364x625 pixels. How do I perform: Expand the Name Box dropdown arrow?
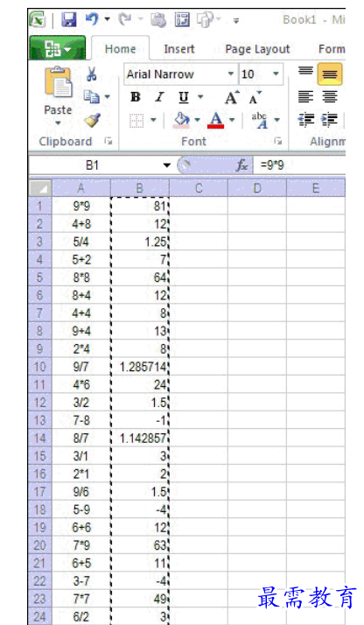pyautogui.click(x=167, y=165)
